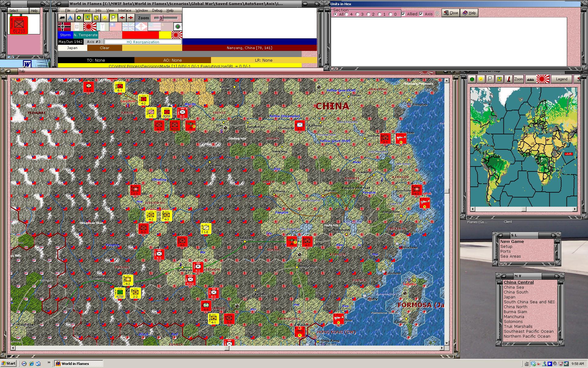Click the HQ Reorganization phase field
This screenshot has height=368, width=588.
coord(143,42)
